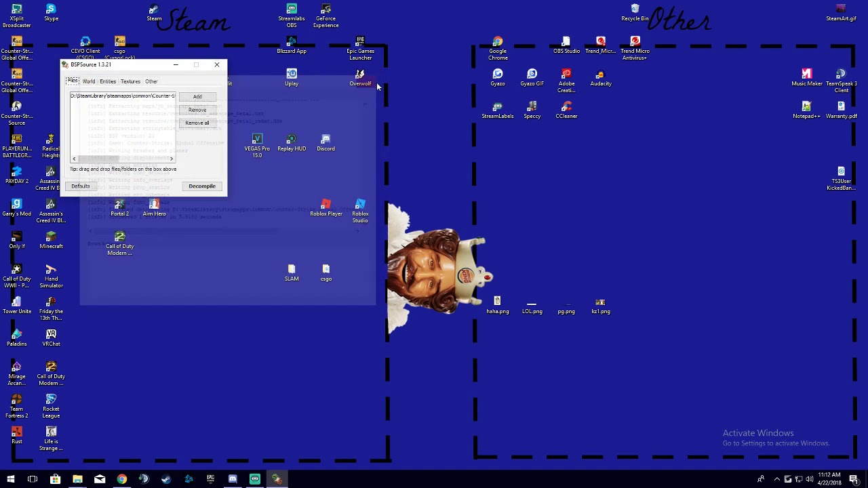The height and width of the screenshot is (488, 868).
Task: Click the Defaults button
Action: pos(81,186)
